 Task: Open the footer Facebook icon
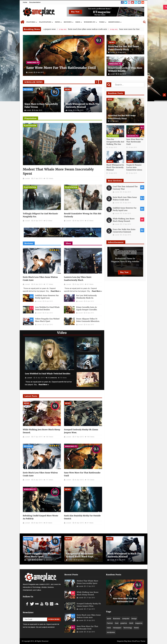point(27,604)
